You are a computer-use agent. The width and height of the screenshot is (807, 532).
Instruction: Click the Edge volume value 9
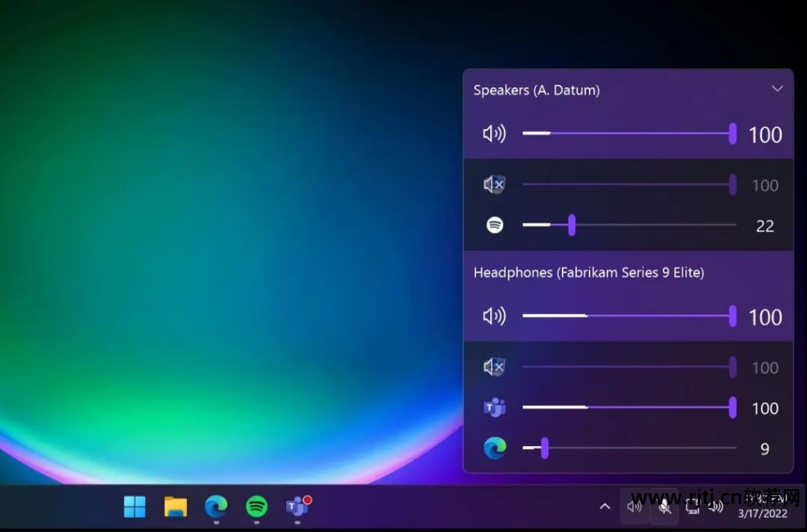(765, 448)
